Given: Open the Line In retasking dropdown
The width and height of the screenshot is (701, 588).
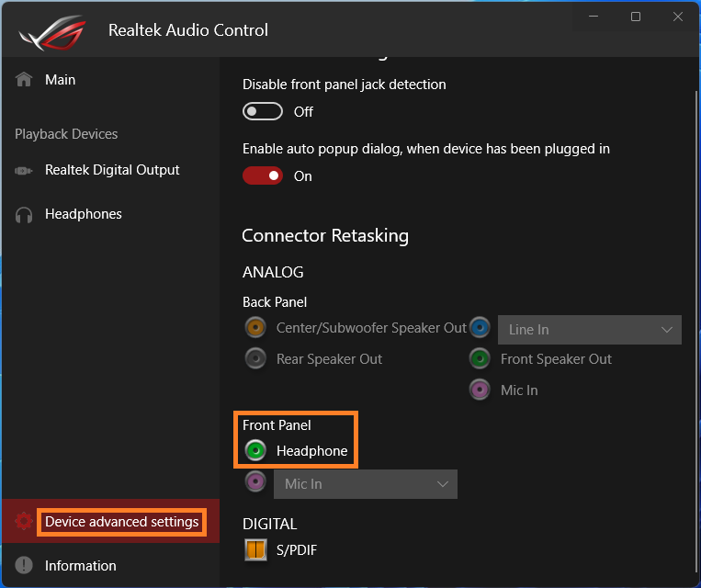Looking at the screenshot, I should pyautogui.click(x=590, y=330).
